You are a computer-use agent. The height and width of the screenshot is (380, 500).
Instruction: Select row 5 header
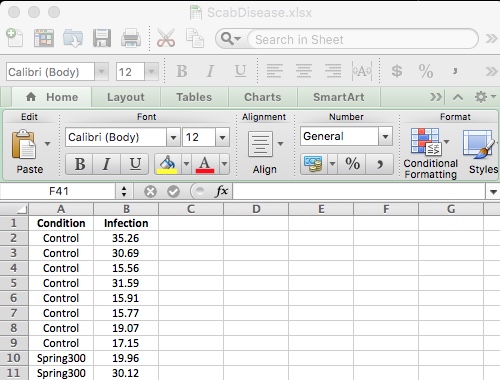(x=14, y=283)
